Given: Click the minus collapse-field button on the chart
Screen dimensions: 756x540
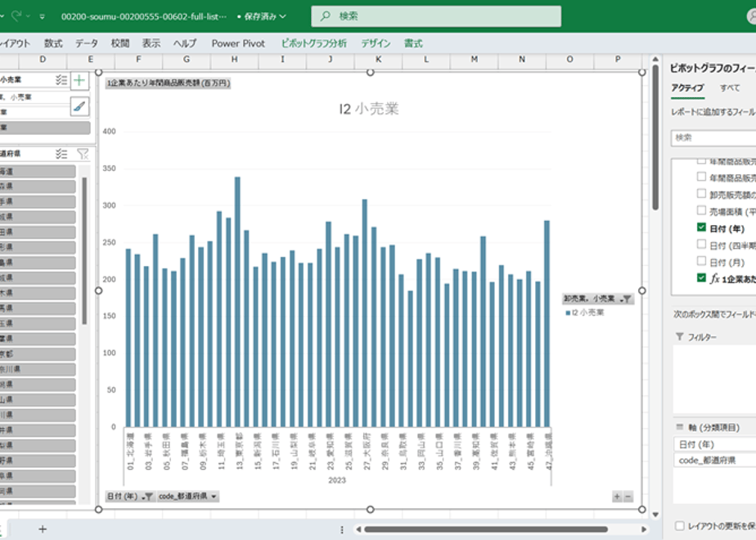Looking at the screenshot, I should point(628,496).
